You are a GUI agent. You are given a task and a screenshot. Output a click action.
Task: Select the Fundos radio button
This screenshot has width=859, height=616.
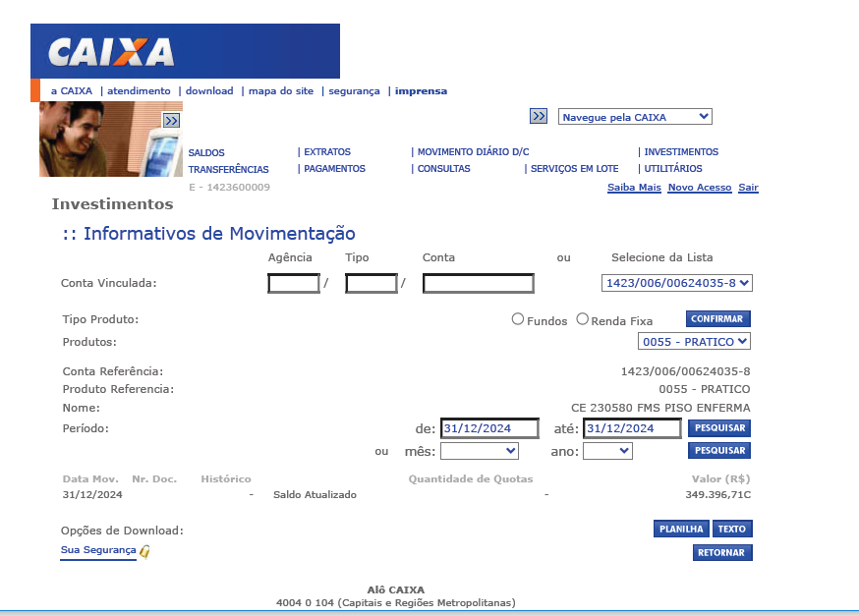tap(518, 319)
